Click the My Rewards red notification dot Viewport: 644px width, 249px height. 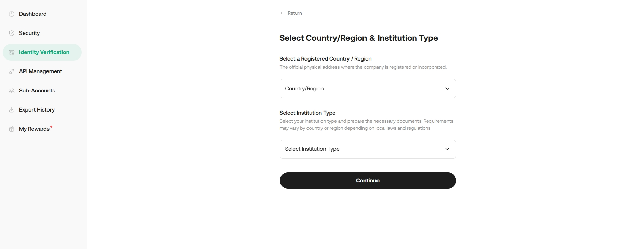tap(51, 126)
